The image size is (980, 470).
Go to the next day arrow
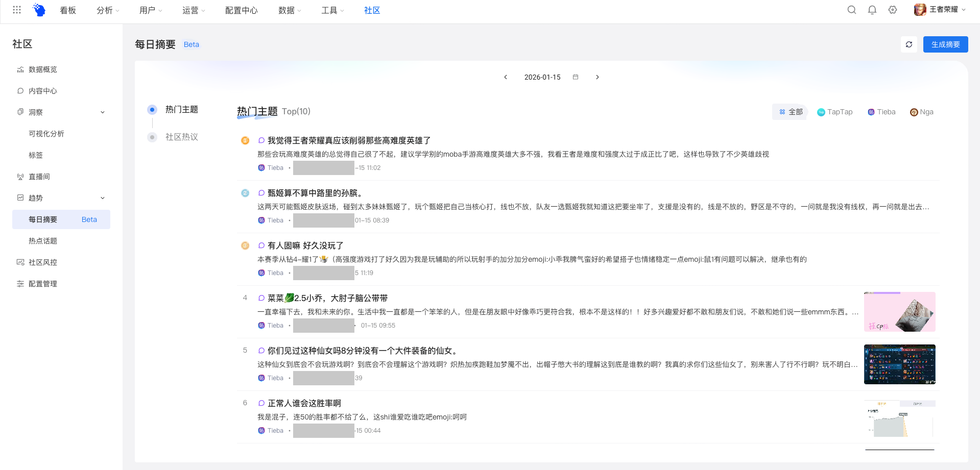coord(597,77)
